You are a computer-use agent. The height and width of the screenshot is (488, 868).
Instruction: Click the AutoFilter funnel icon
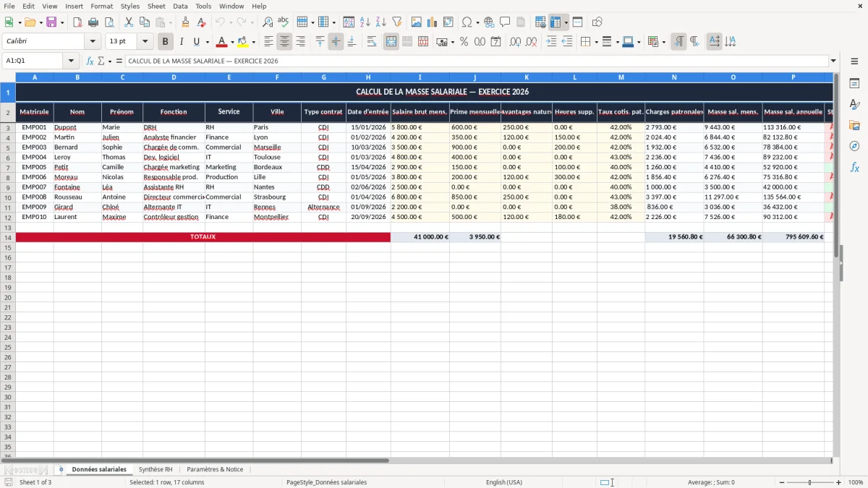pos(397,22)
